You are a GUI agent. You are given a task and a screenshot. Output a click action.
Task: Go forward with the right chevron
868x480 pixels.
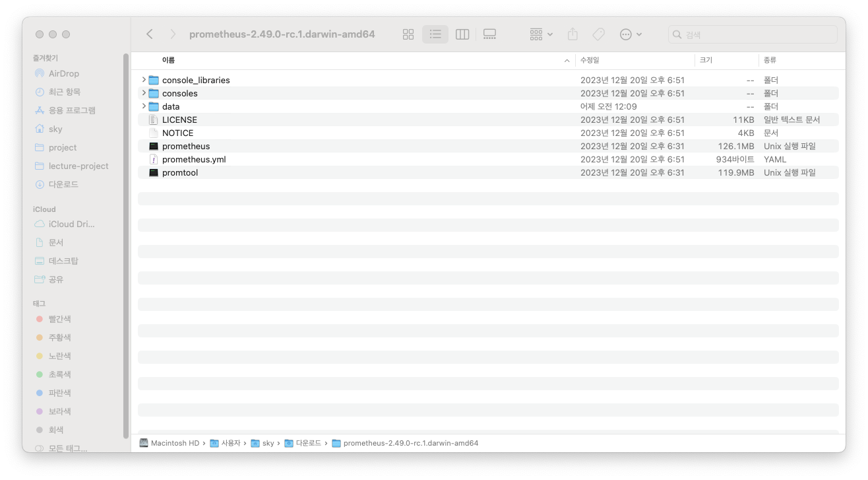173,34
